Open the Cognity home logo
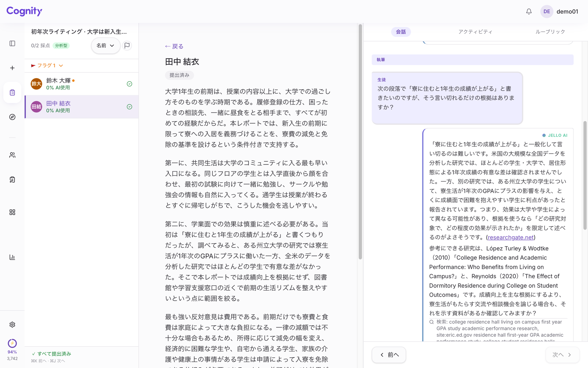The height and width of the screenshot is (368, 588). [x=24, y=11]
